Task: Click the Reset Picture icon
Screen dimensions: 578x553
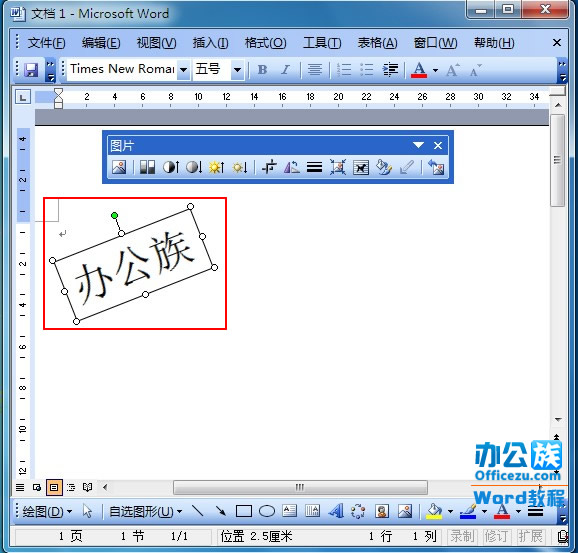Action: pyautogui.click(x=436, y=167)
